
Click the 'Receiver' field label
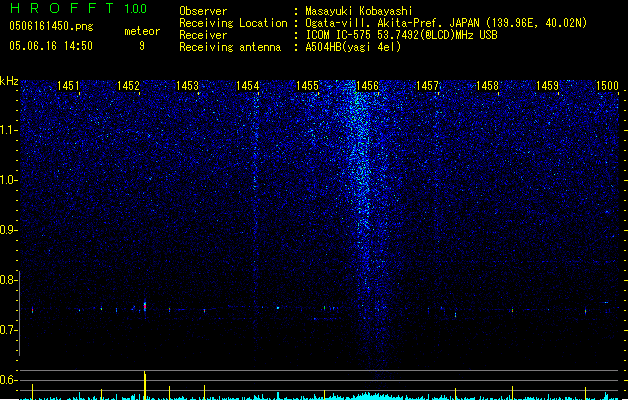[203, 35]
